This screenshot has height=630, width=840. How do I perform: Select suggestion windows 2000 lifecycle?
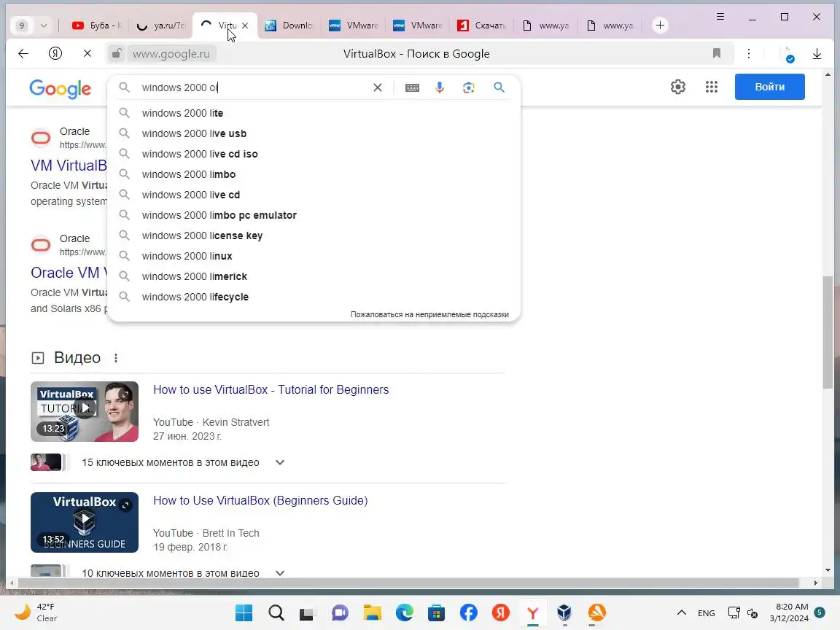[x=314, y=297]
